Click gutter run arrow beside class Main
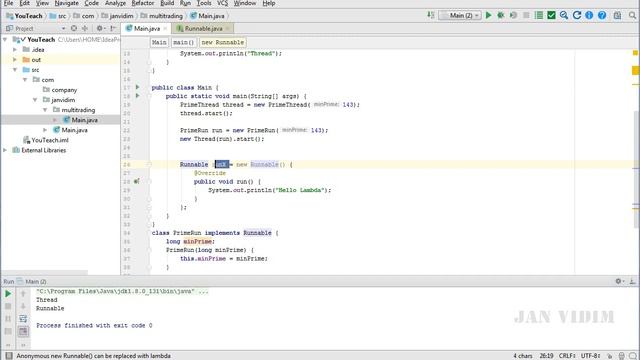The height and width of the screenshot is (360, 640). click(138, 87)
